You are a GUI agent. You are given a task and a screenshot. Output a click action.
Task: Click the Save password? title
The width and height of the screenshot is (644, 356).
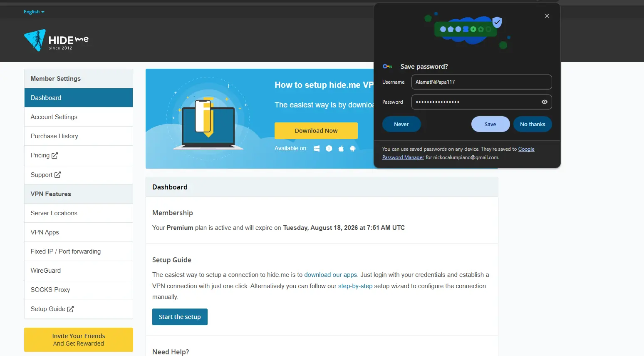click(x=424, y=67)
